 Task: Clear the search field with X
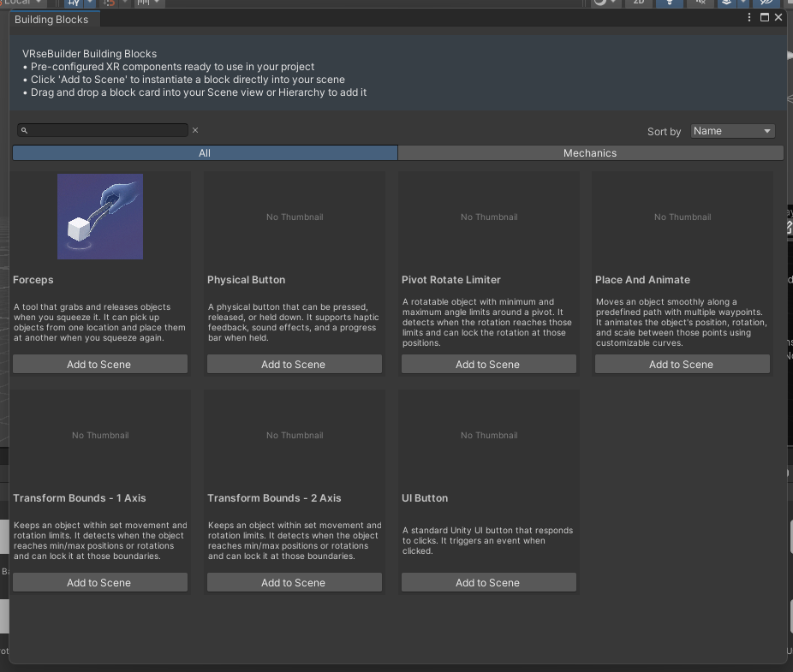[195, 130]
